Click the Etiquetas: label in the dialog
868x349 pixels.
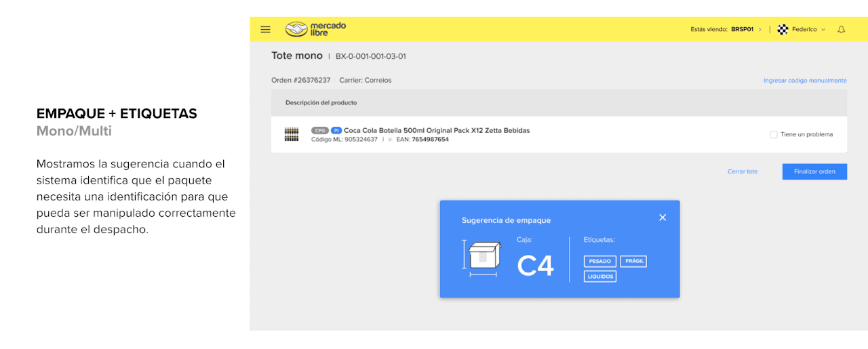tap(599, 240)
